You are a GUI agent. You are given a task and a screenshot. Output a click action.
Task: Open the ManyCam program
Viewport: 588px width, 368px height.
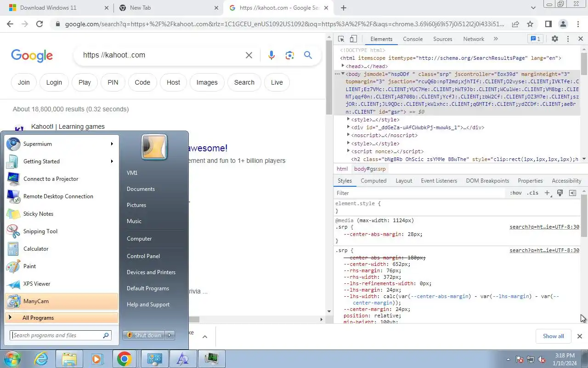click(x=62, y=301)
